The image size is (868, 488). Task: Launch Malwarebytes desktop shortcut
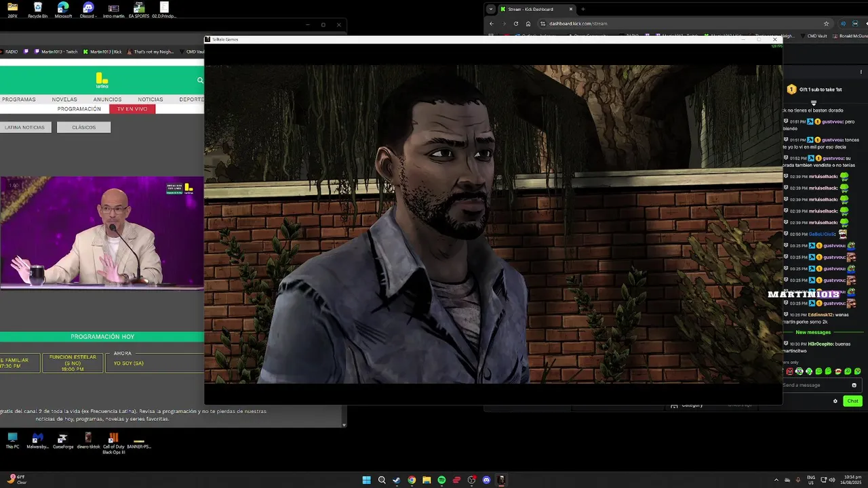tap(37, 441)
